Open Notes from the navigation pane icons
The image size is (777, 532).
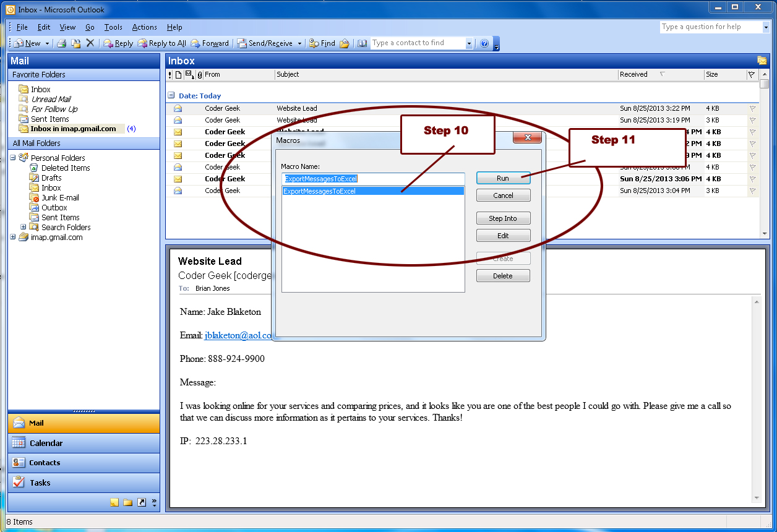pos(114,503)
